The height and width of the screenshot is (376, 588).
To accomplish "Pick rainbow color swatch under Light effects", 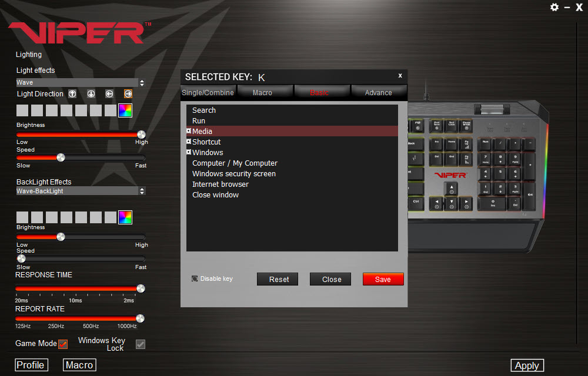I will tap(125, 110).
